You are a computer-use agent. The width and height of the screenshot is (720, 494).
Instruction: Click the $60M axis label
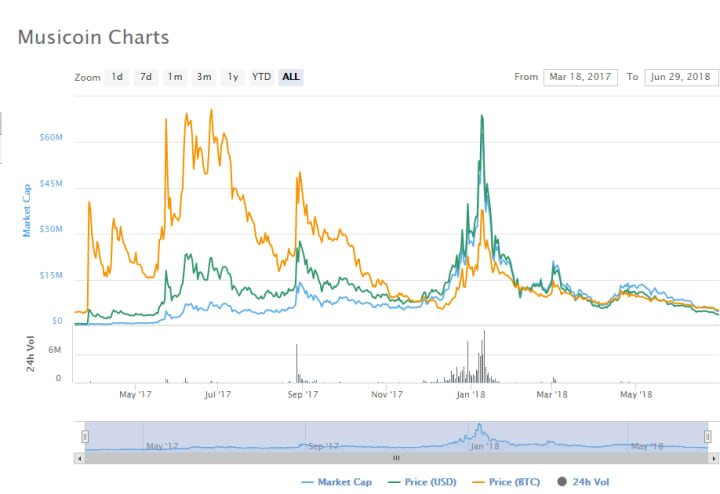tap(51, 138)
